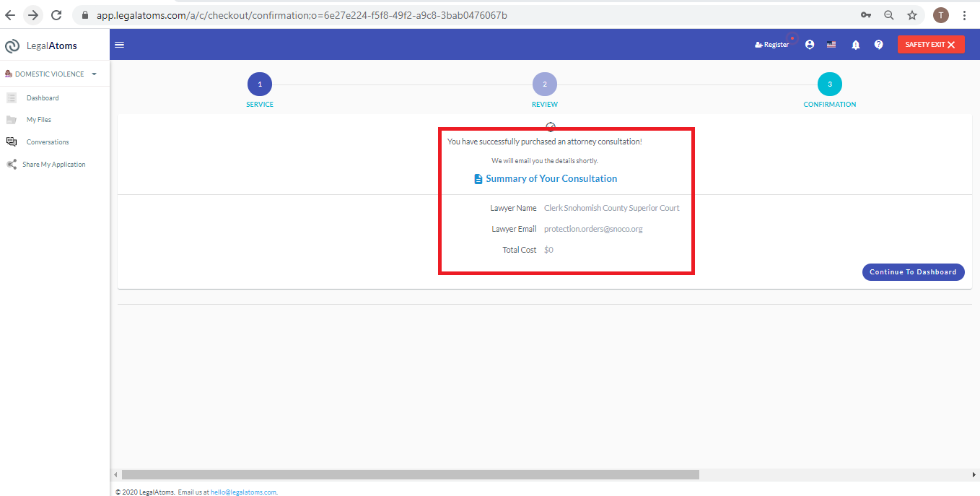
Task: Click the Register link in header
Action: click(x=772, y=45)
